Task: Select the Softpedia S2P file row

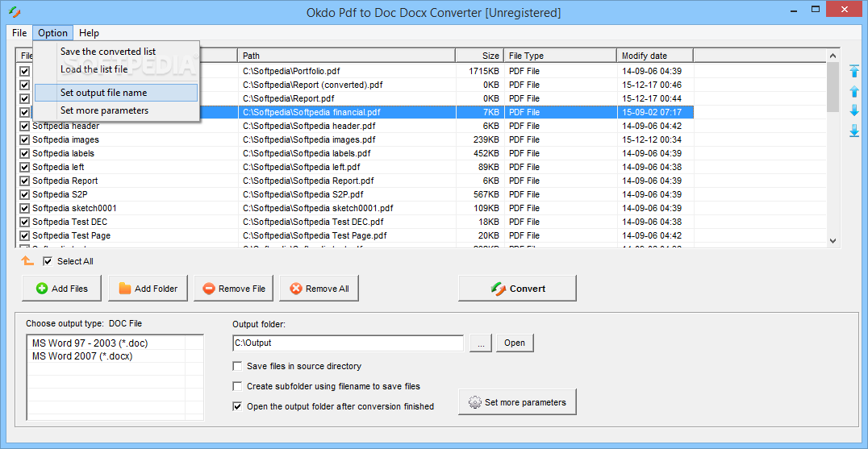Action: 357,194
